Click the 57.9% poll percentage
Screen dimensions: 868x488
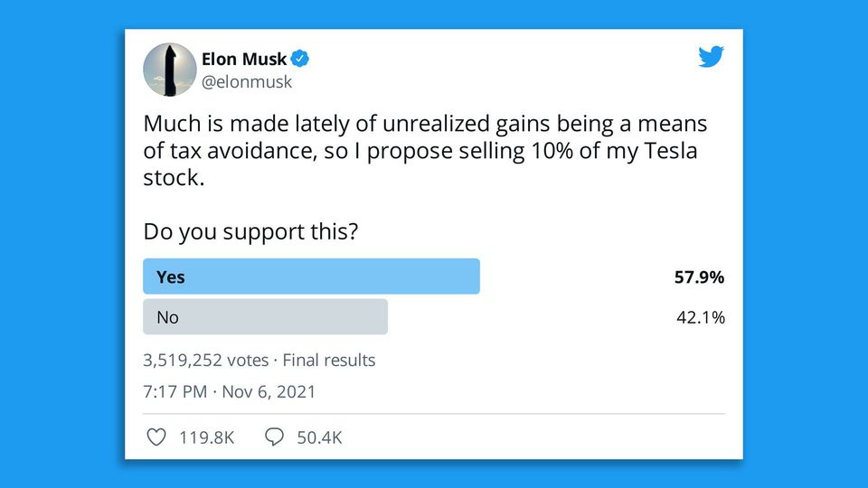699,277
